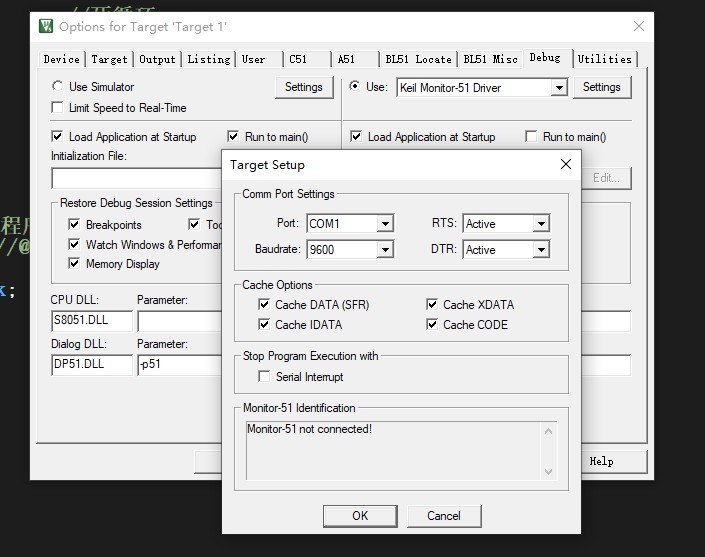Viewport: 705px width, 557px height.
Task: Enable the Serial Interrupt checkbox
Action: click(264, 377)
